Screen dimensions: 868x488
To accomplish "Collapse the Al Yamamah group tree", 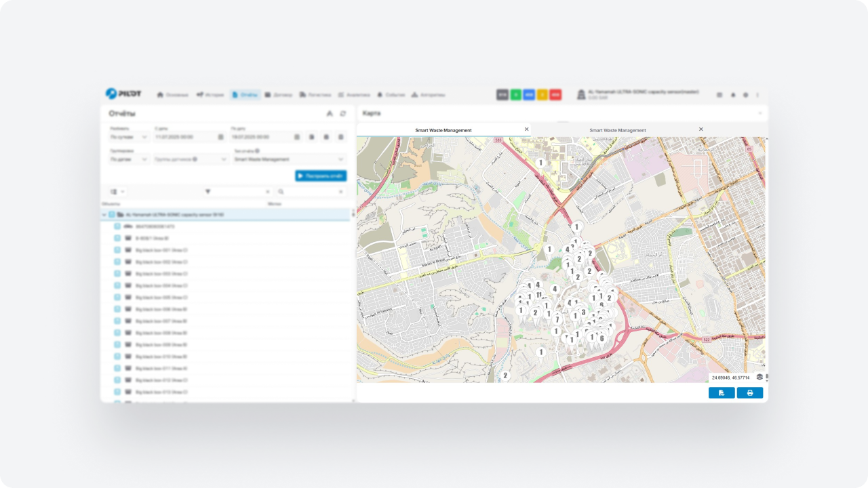I will (x=104, y=215).
